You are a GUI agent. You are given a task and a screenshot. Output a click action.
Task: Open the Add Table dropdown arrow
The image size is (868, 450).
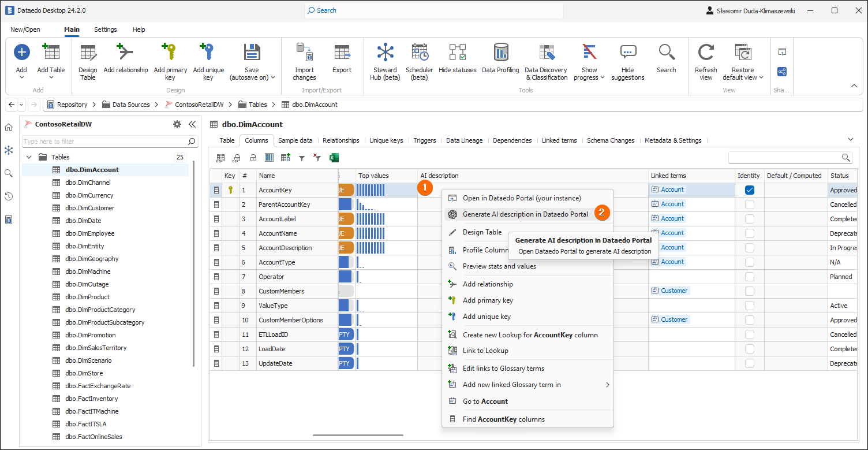pyautogui.click(x=51, y=77)
